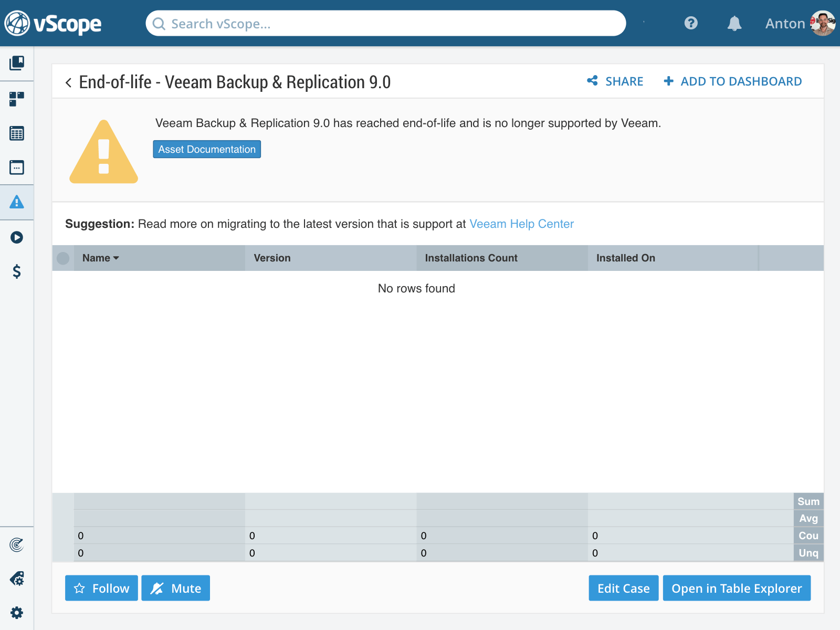Click the star icon on Follow
Viewport: 840px width, 630px height.
[79, 589]
